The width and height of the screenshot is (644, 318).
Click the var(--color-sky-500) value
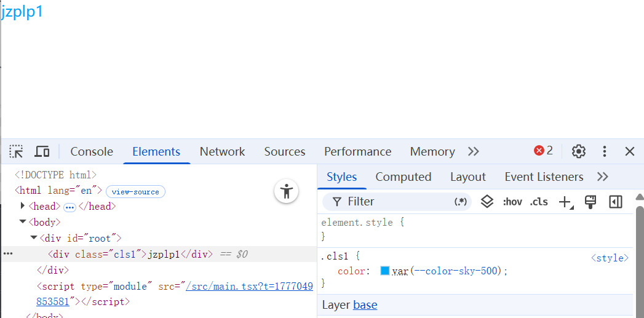[x=448, y=271]
